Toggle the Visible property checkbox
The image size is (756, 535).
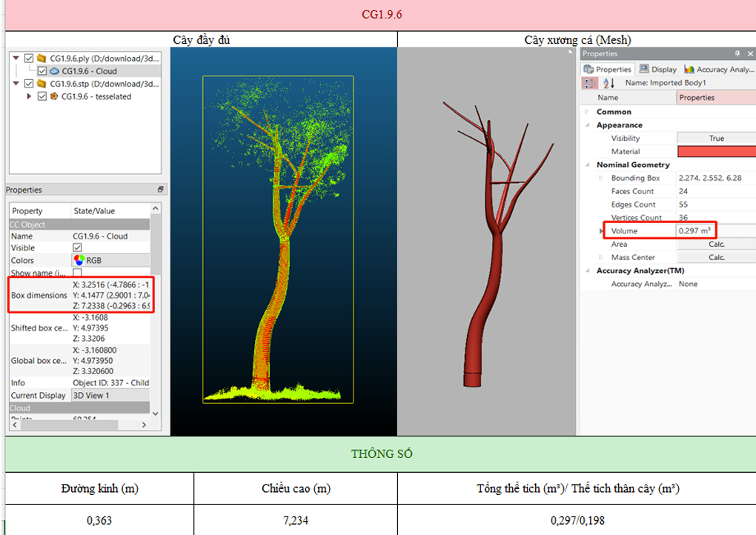(x=77, y=247)
